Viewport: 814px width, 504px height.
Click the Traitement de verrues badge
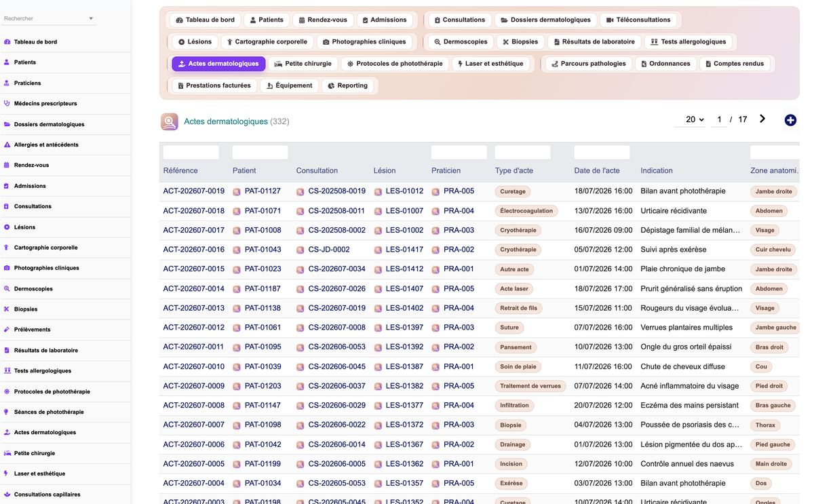pos(530,386)
